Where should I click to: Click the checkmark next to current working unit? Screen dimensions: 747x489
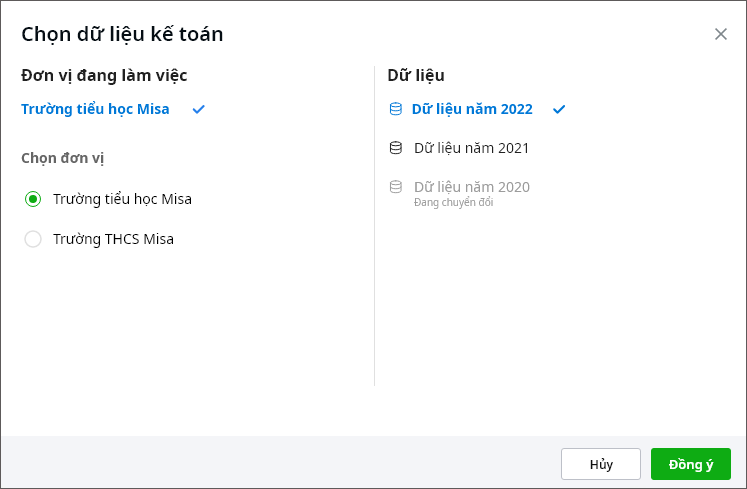click(x=199, y=109)
